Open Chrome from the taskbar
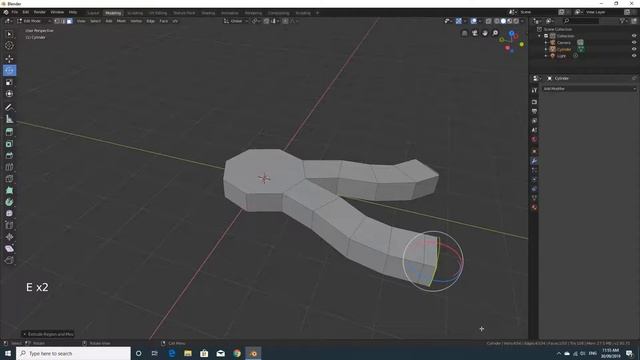Image resolution: width=640 pixels, height=360 pixels. point(237,353)
